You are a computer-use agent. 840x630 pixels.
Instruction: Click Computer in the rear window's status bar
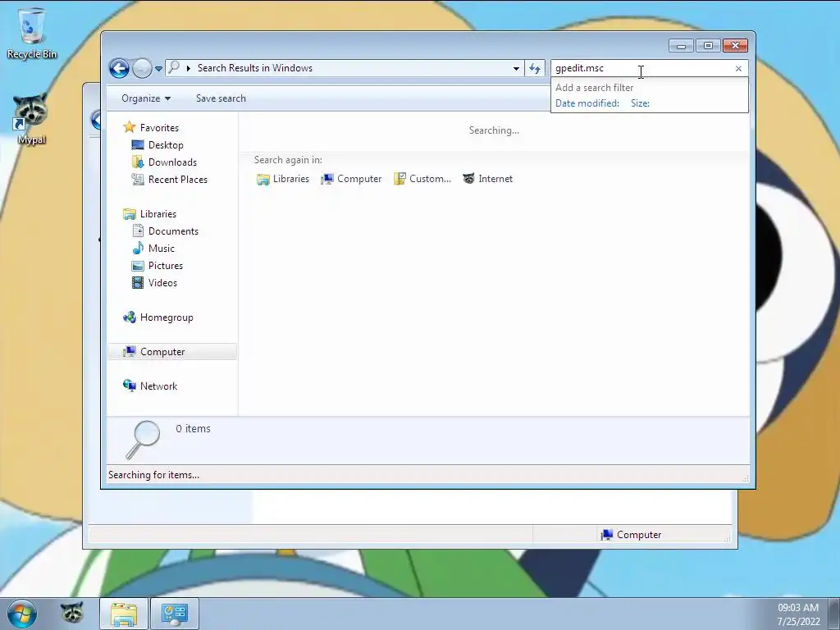(x=631, y=535)
